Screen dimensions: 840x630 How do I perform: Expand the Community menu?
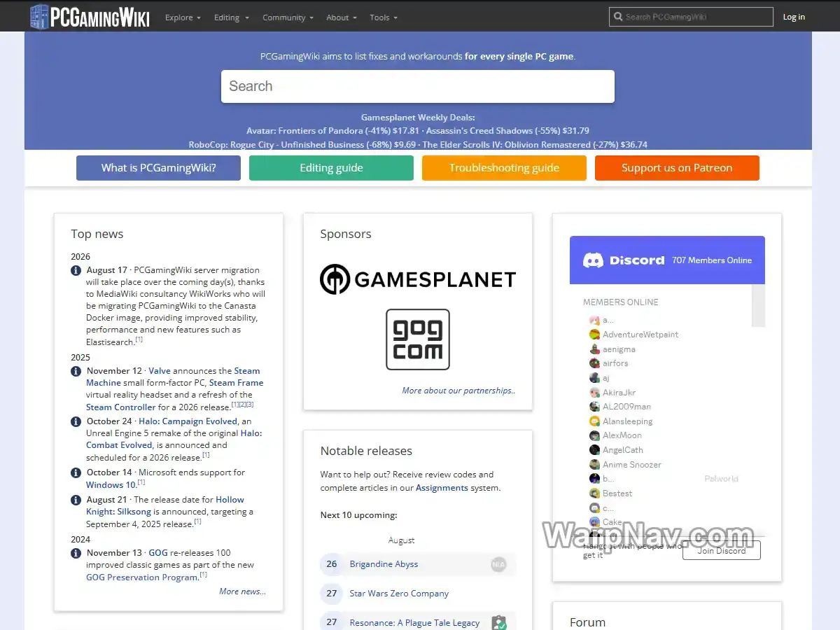pyautogui.click(x=288, y=17)
